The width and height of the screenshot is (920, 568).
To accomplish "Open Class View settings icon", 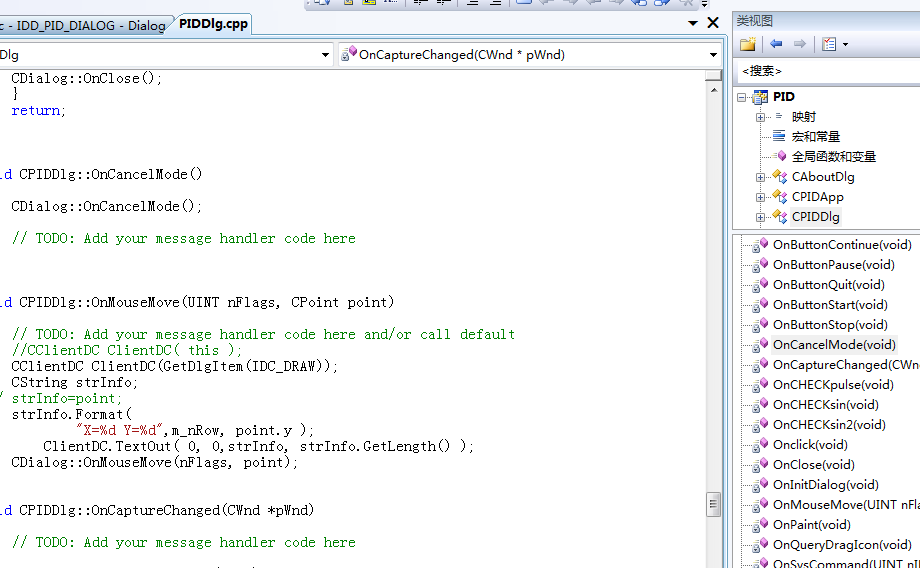I will [x=828, y=44].
